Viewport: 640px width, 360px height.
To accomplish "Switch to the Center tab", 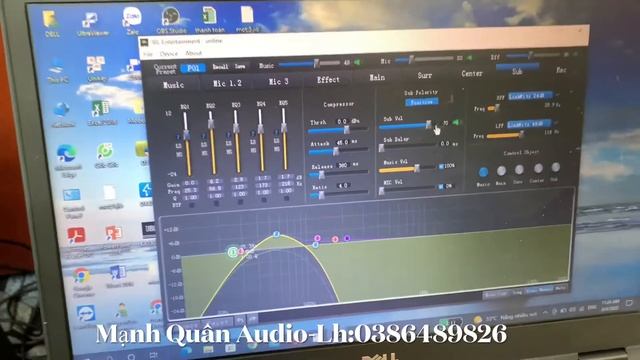I will [471, 74].
